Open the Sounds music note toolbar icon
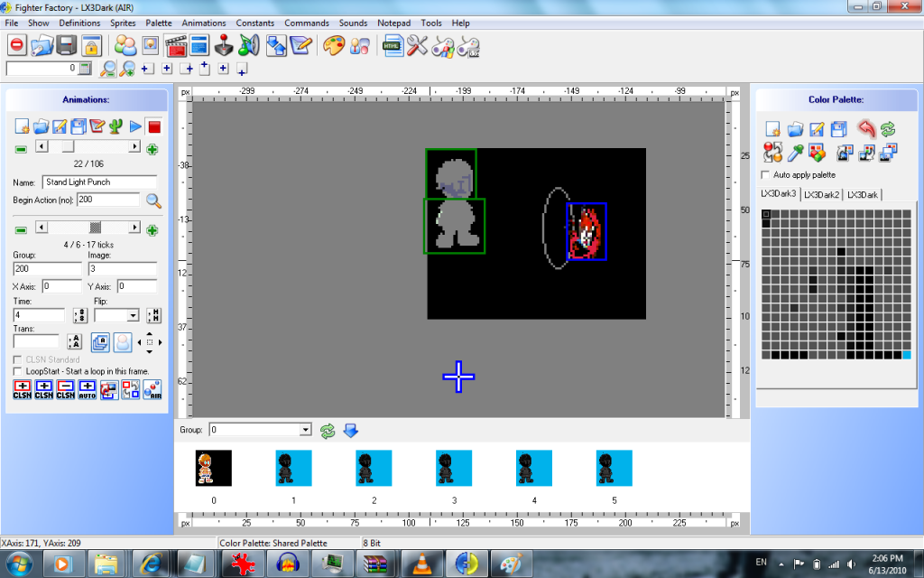 [x=248, y=44]
